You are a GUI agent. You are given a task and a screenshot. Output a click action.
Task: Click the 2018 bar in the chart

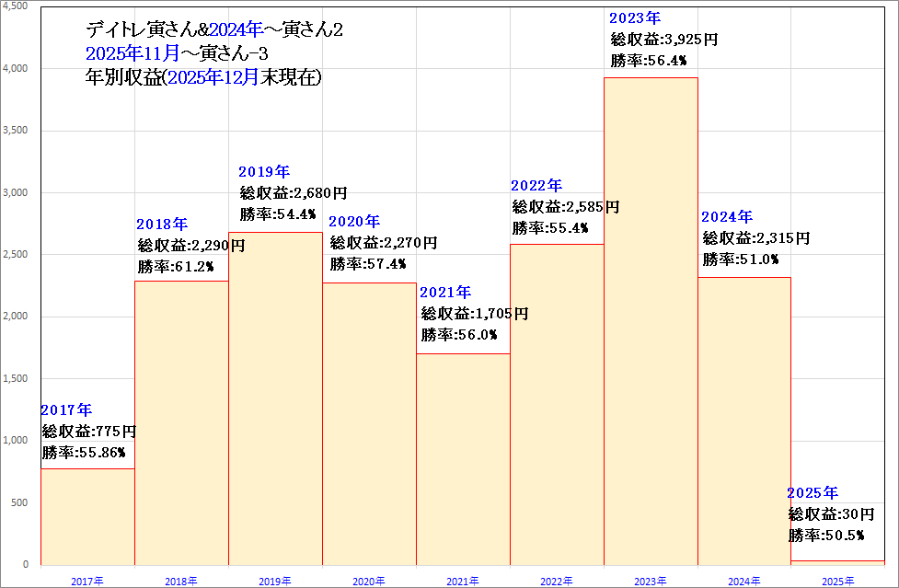181,421
